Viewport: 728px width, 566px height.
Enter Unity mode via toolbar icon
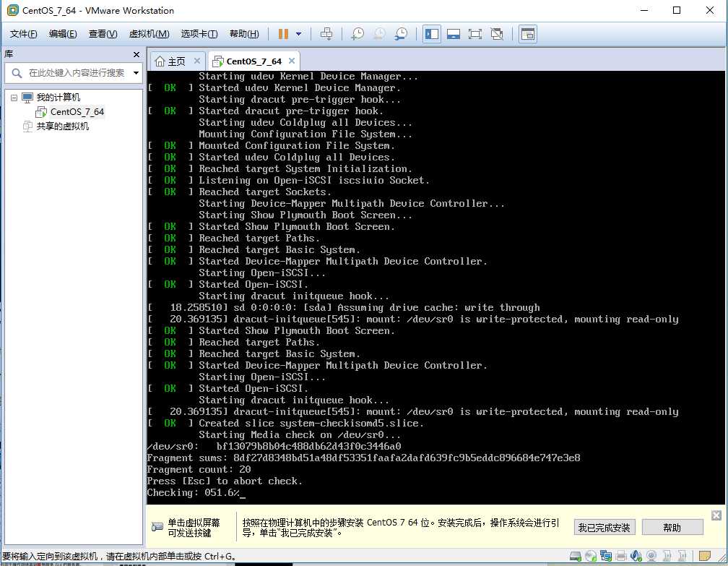coord(497,34)
